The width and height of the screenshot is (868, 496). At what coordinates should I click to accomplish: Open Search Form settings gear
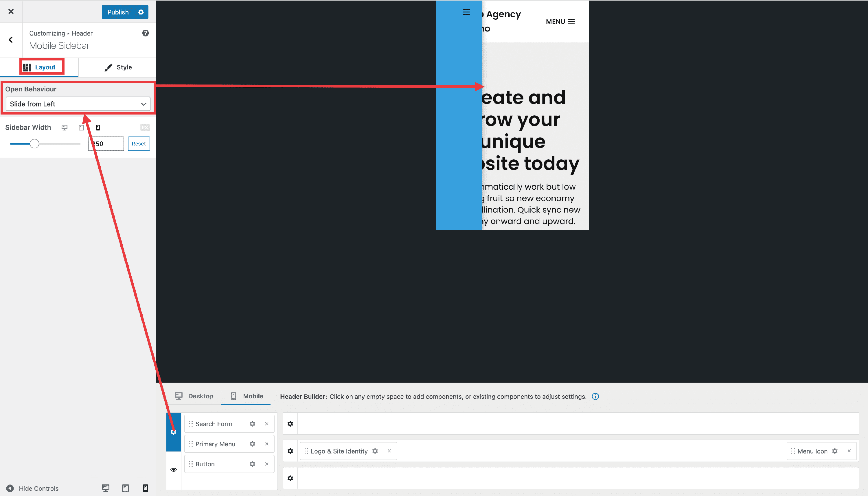[252, 424]
